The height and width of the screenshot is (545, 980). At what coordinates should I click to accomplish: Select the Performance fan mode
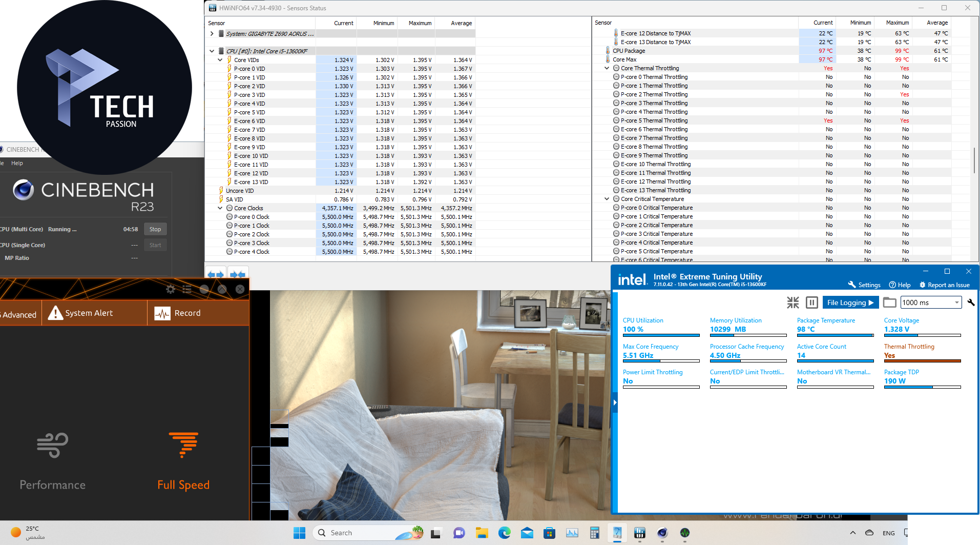coord(52,460)
